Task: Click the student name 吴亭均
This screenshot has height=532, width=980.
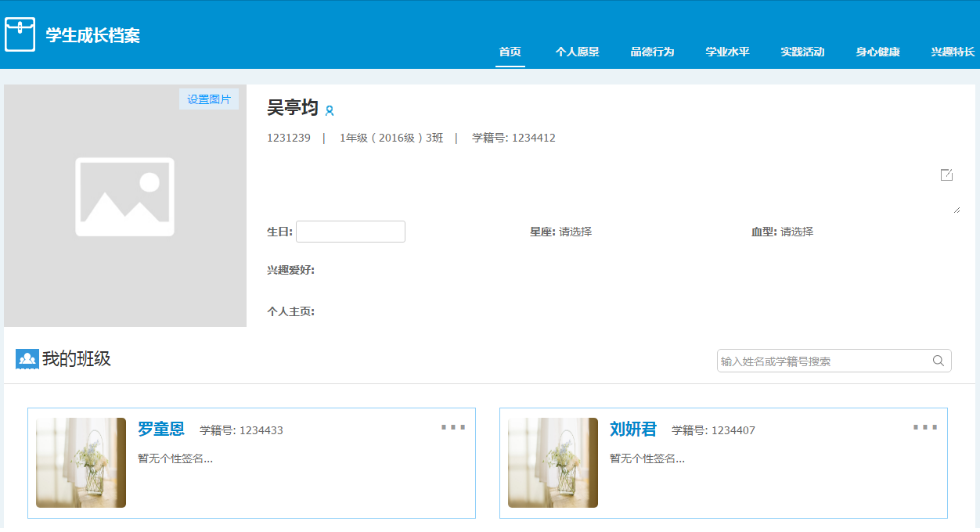Action: 293,108
